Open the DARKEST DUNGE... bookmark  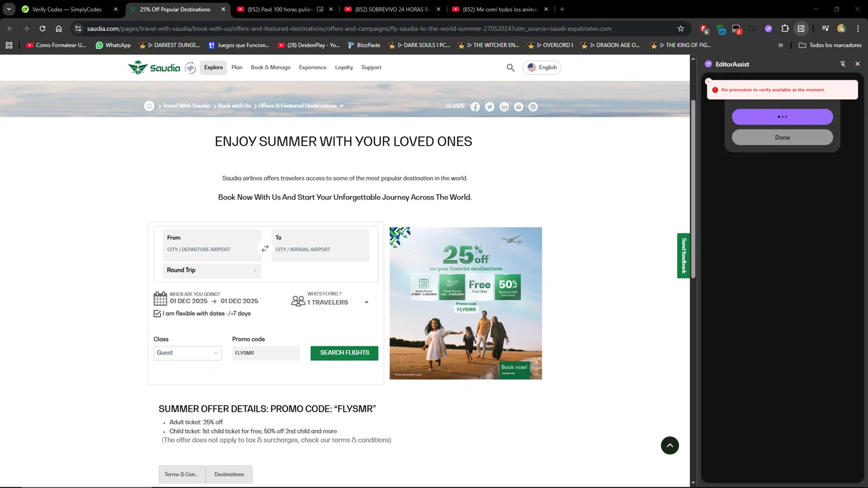tap(169, 45)
